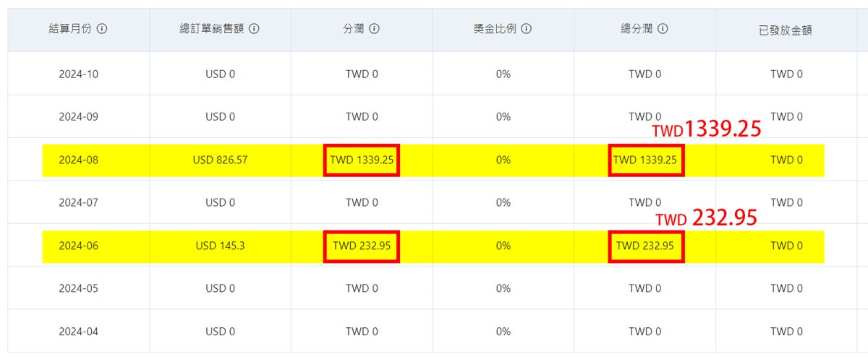Screen dimensions: 868x359
Task: Click boxed TWD 232.95 in 分潤 column
Action: [x=362, y=246]
